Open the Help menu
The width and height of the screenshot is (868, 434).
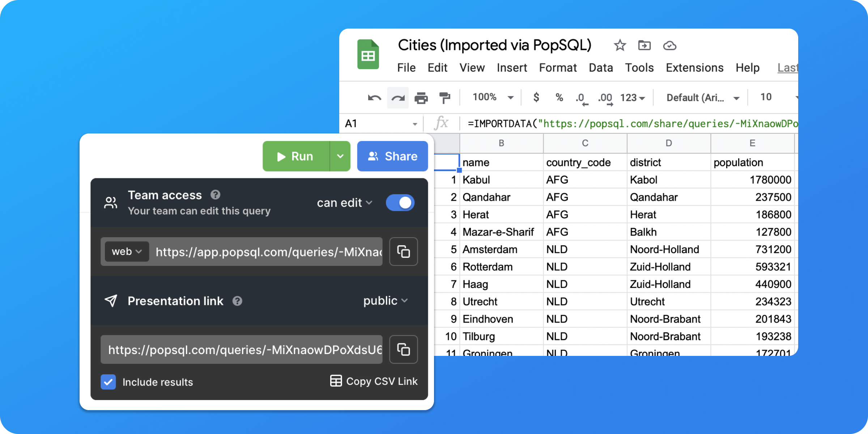pyautogui.click(x=748, y=68)
